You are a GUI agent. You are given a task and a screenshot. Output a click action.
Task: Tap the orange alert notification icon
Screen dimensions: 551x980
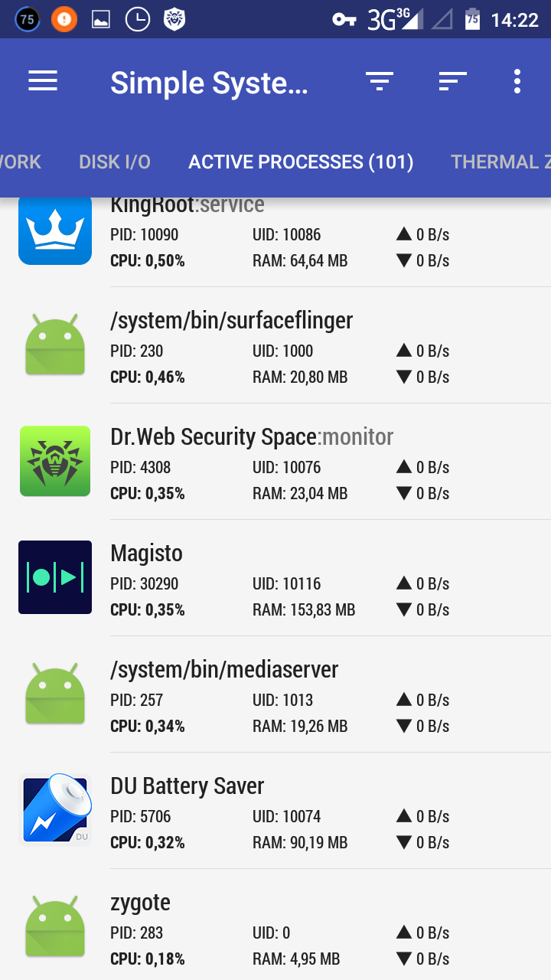64,19
